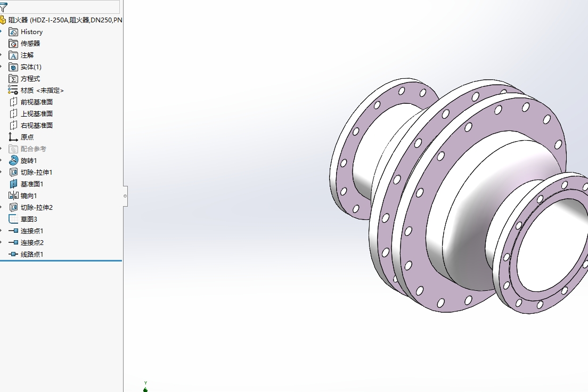Image resolution: width=588 pixels, height=392 pixels.
Task: Select the 原点 label
Action: pos(27,137)
